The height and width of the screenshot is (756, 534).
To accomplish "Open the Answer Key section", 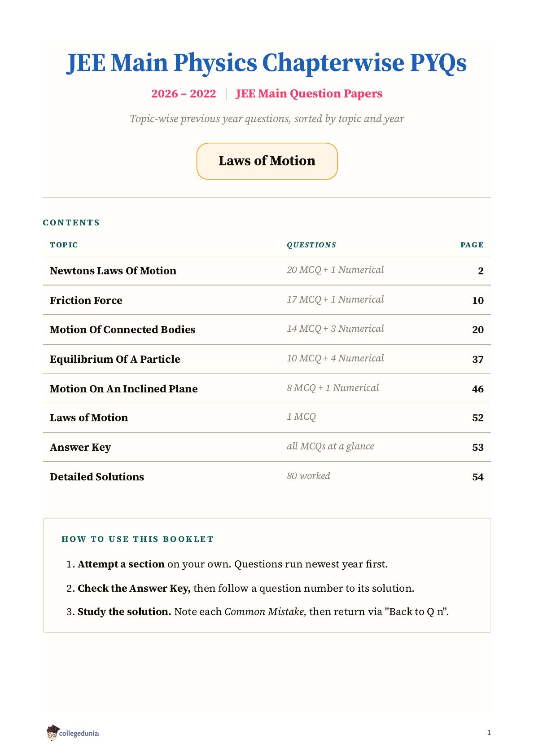I will click(80, 447).
